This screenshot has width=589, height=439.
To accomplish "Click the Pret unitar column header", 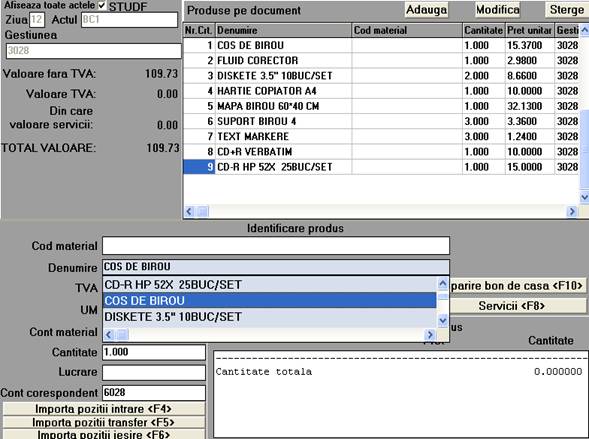I will click(x=530, y=30).
